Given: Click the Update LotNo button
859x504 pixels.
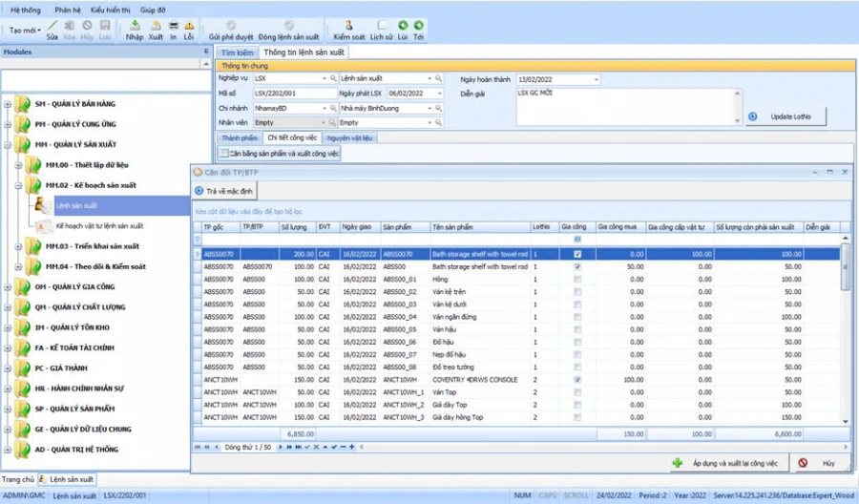Looking at the screenshot, I should point(786,116).
